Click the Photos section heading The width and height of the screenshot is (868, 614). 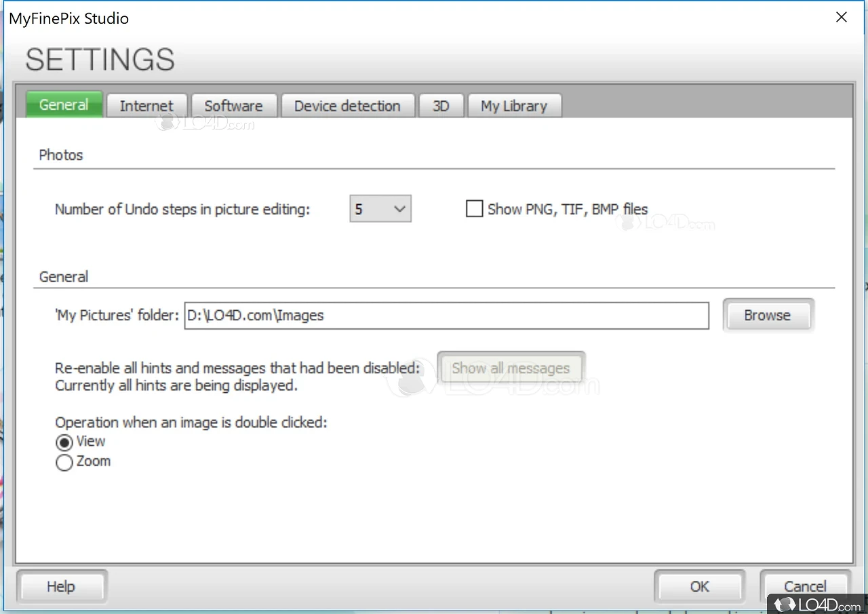pos(61,155)
